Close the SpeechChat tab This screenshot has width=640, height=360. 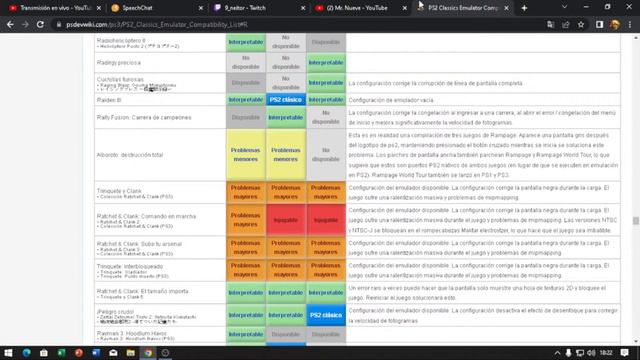click(200, 8)
